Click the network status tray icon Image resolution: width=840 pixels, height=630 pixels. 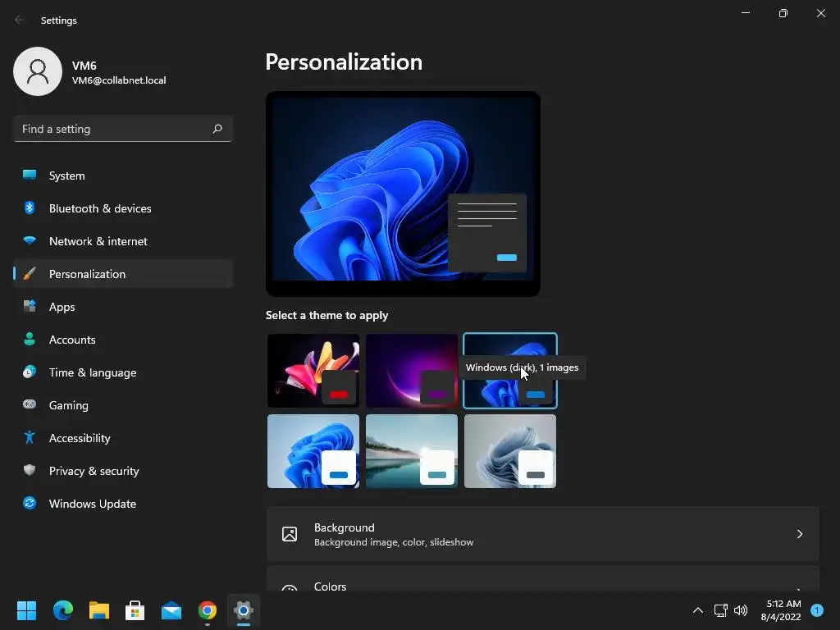point(720,610)
